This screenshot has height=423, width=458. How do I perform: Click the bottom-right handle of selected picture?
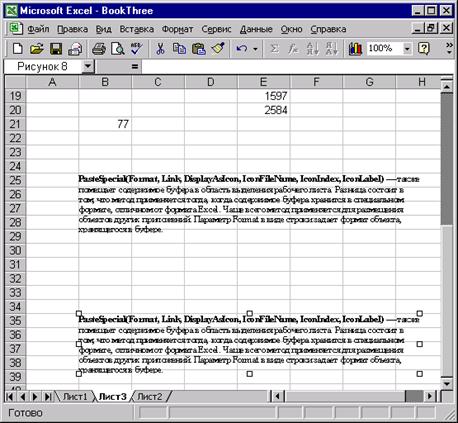pos(420,374)
